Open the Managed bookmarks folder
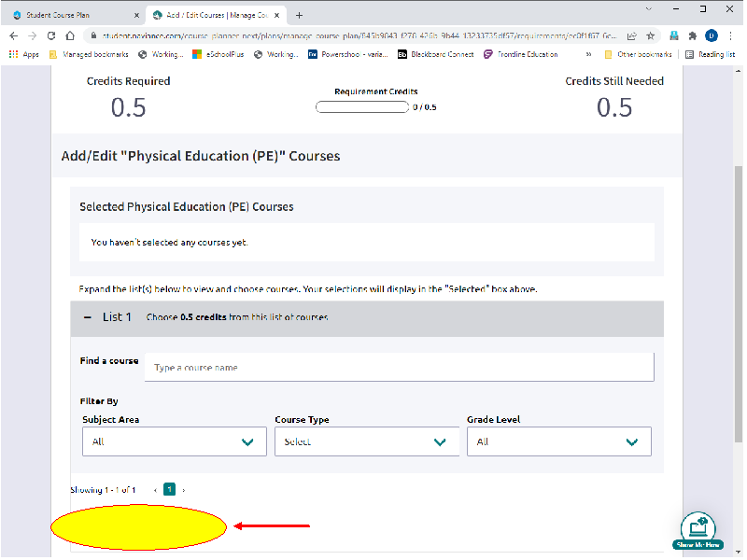Screen dimensions: 747x560 [89, 54]
